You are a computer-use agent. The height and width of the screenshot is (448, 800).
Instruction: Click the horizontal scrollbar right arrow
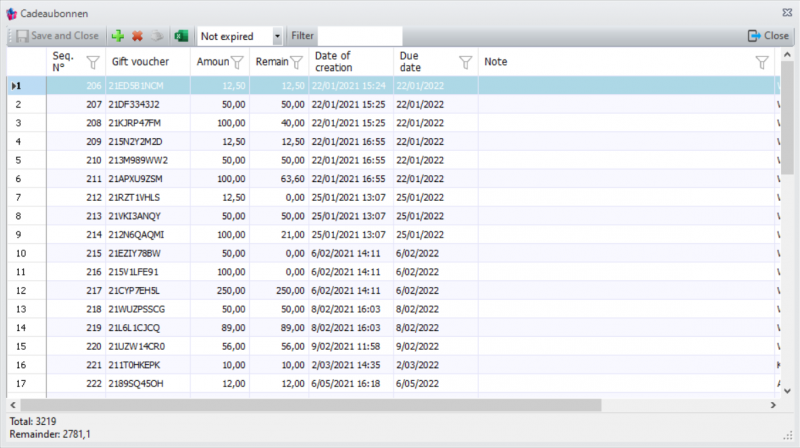coord(772,405)
